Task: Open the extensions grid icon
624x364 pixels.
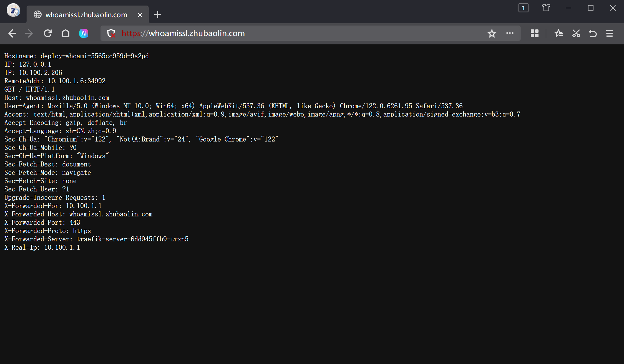Action: [534, 34]
